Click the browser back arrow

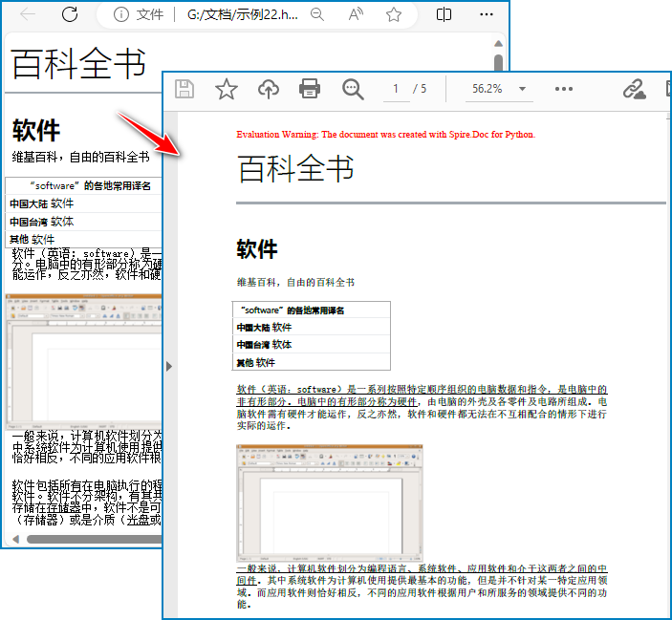point(28,14)
